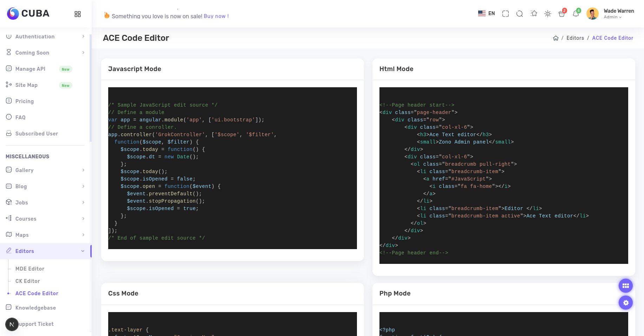The image size is (644, 336).
Task: Click the home icon in breadcrumb
Action: pos(555,38)
